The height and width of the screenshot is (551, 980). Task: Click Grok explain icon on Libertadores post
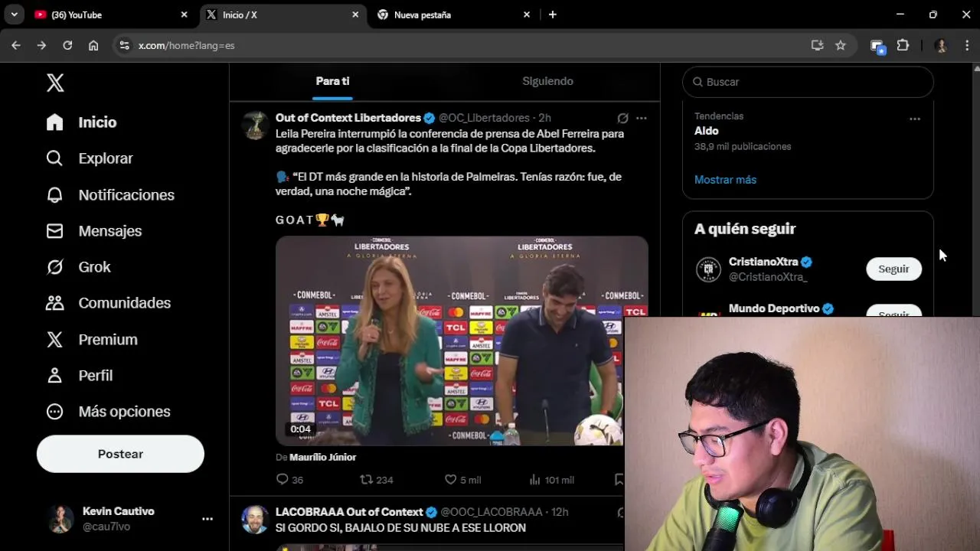point(622,118)
